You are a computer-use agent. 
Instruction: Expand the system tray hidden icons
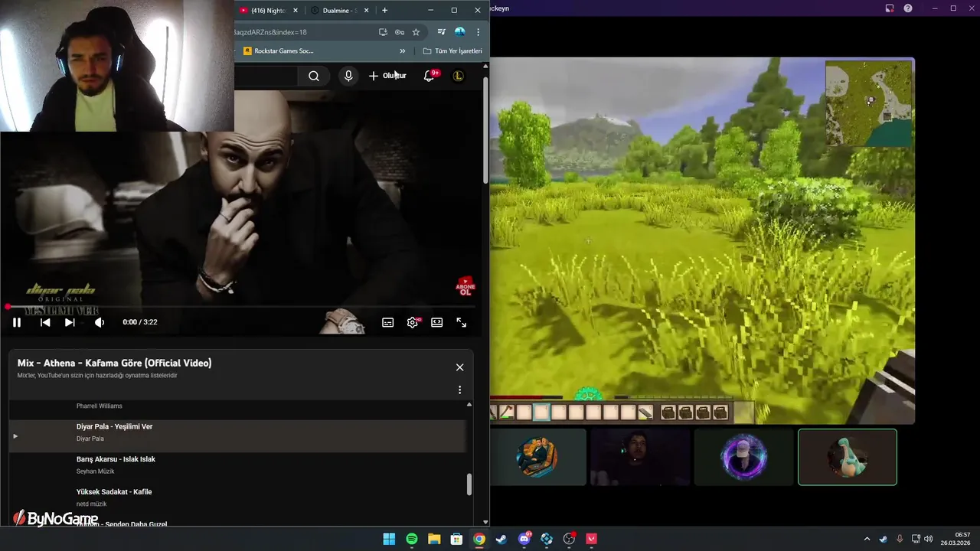point(867,539)
